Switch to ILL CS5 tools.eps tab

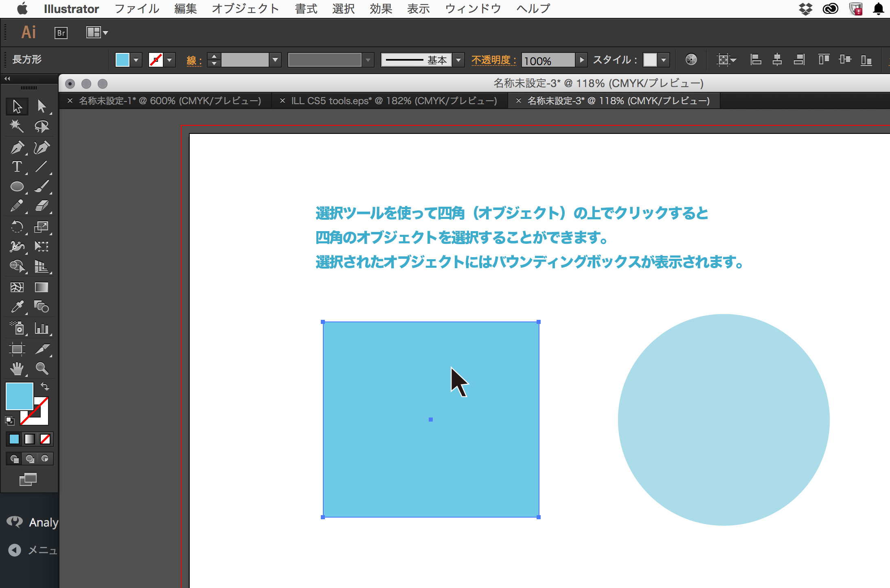coord(393,101)
